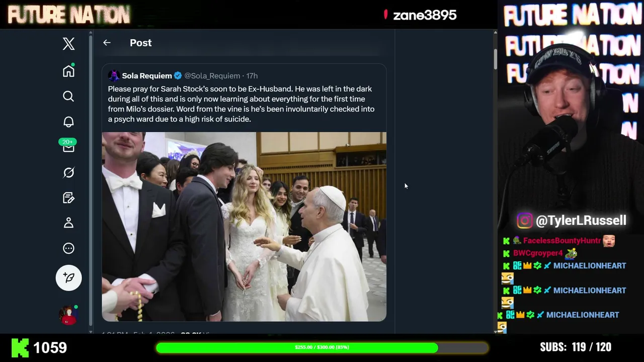Go to the Home feed icon
This screenshot has height=362, width=644.
(69, 71)
